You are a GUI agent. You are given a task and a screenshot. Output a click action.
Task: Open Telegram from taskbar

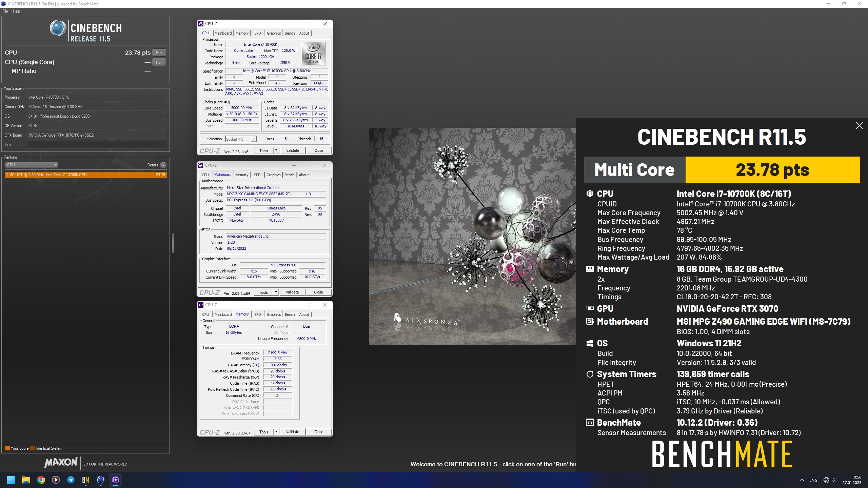(x=71, y=480)
